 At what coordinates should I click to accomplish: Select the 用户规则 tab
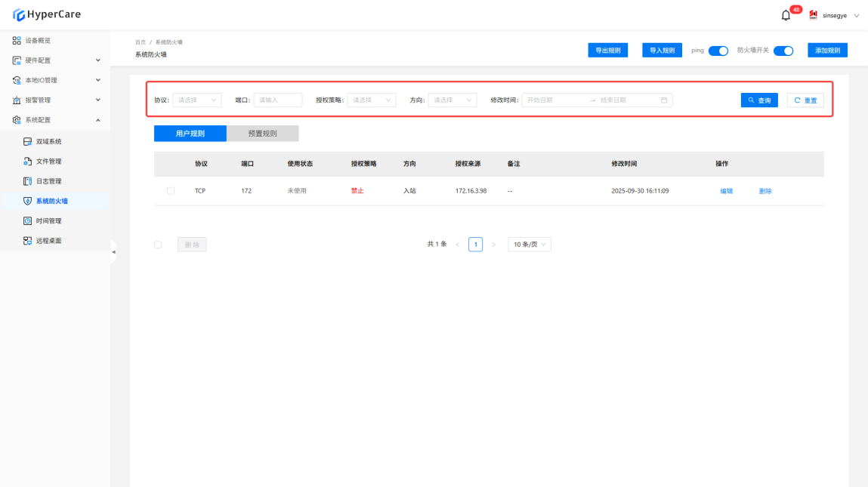pyautogui.click(x=190, y=134)
